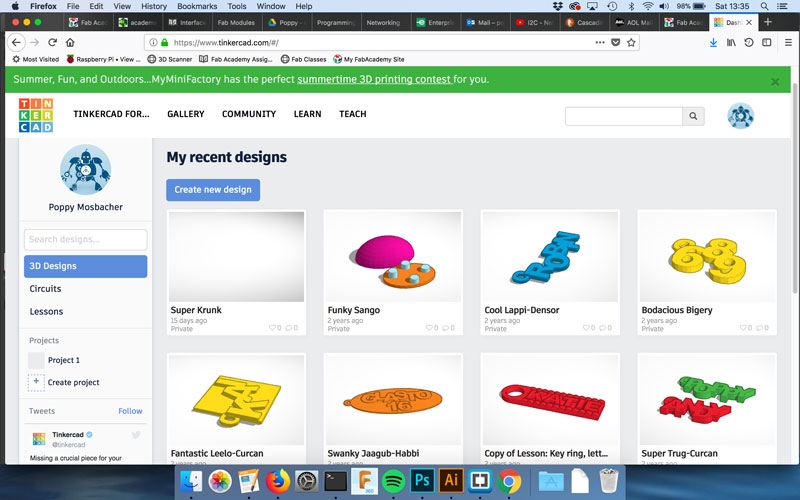Click the Create new design button
Viewport: 800px width, 500px height.
pyautogui.click(x=213, y=190)
